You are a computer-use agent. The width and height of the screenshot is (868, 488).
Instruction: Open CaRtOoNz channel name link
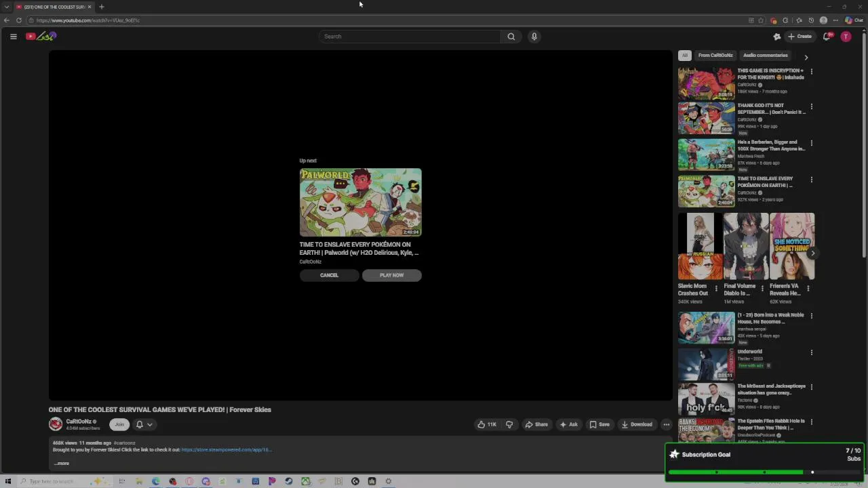pos(79,422)
